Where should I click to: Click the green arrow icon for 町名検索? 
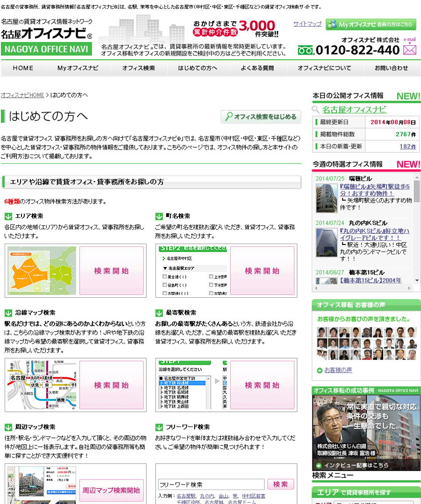(x=159, y=216)
